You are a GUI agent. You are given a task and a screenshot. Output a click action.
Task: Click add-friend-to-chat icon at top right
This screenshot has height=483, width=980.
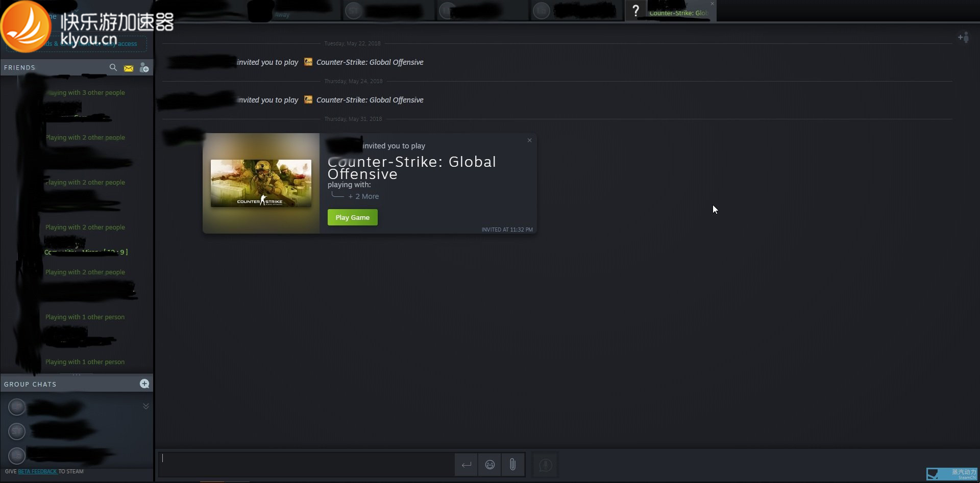963,37
